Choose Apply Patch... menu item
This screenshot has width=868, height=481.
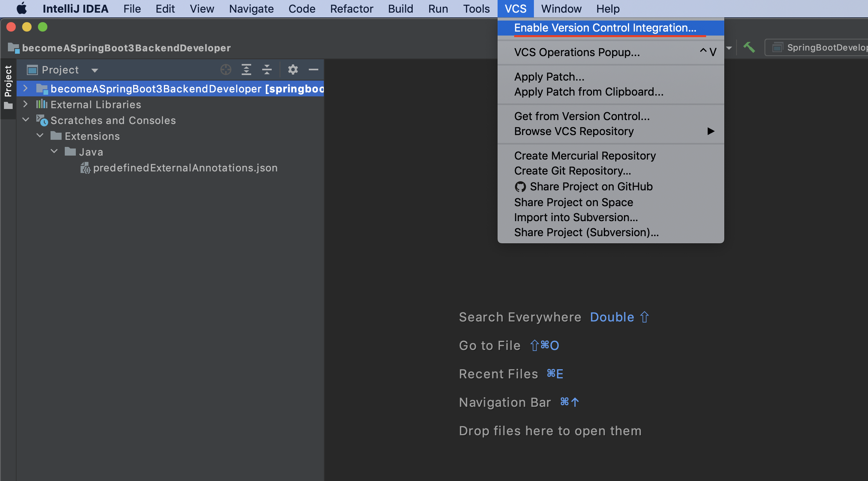click(611, 77)
